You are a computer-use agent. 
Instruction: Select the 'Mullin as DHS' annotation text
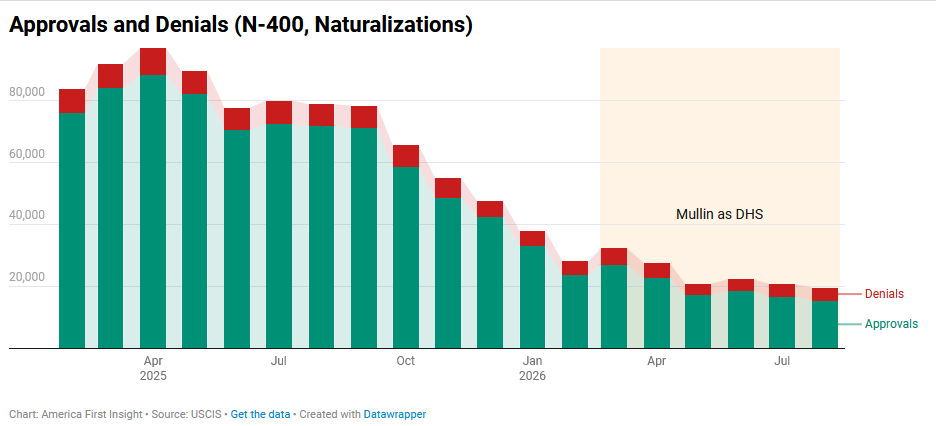click(719, 214)
